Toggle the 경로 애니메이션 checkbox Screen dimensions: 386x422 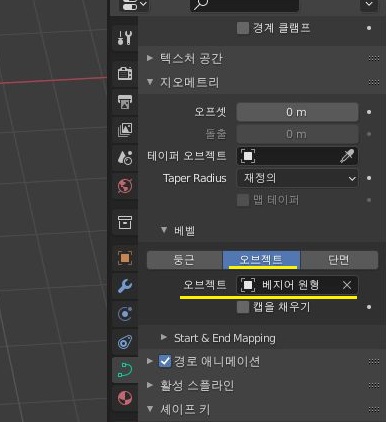point(165,361)
